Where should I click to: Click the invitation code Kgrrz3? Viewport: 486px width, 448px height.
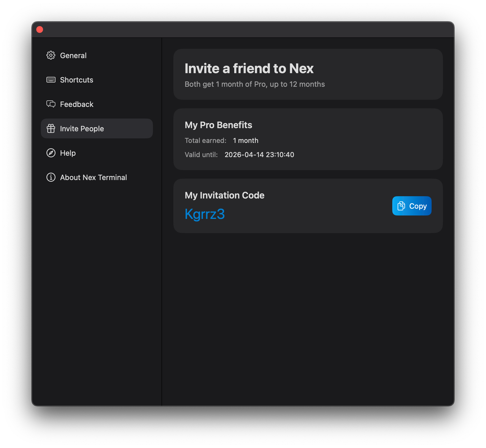point(205,214)
